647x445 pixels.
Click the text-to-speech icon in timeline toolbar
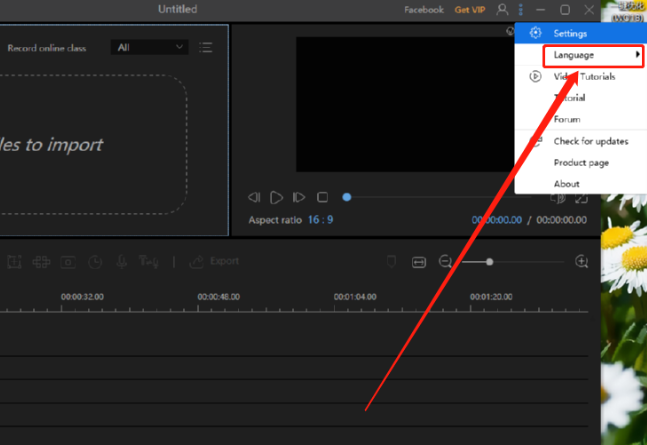[149, 261]
